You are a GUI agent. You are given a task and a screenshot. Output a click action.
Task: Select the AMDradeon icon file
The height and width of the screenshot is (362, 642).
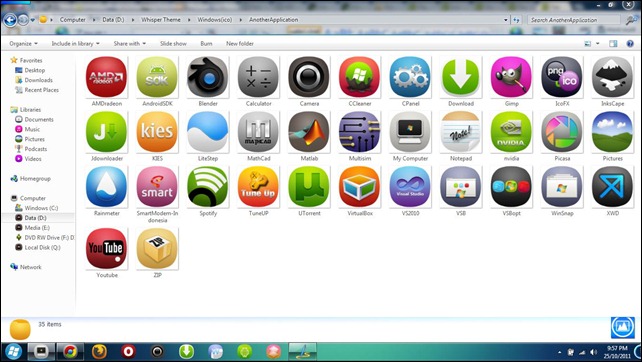pyautogui.click(x=106, y=77)
